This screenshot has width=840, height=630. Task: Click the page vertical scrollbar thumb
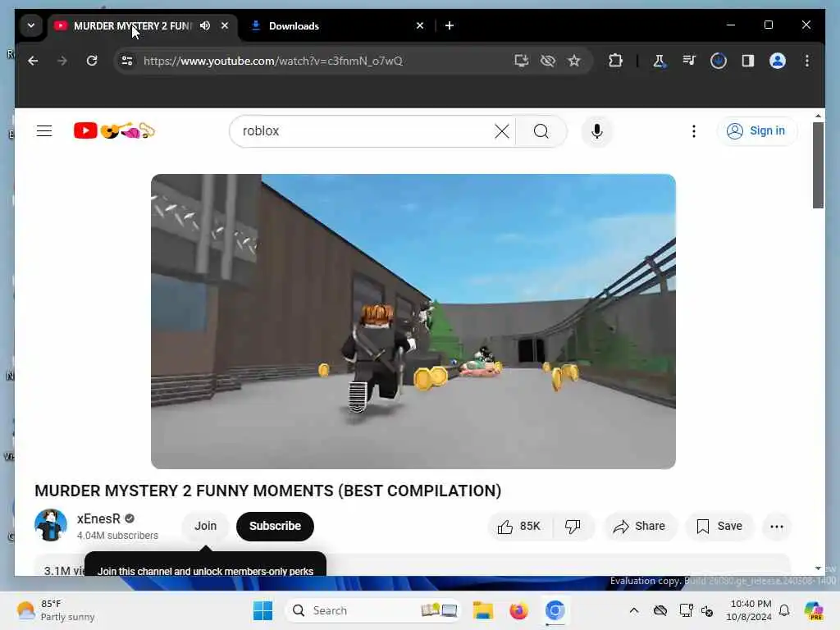click(818, 165)
